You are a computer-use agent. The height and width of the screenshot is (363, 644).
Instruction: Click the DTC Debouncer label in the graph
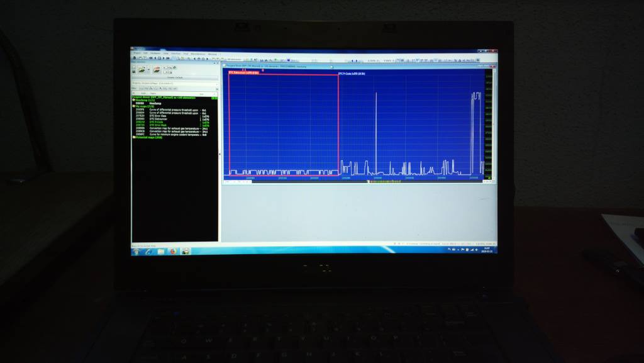(243, 73)
